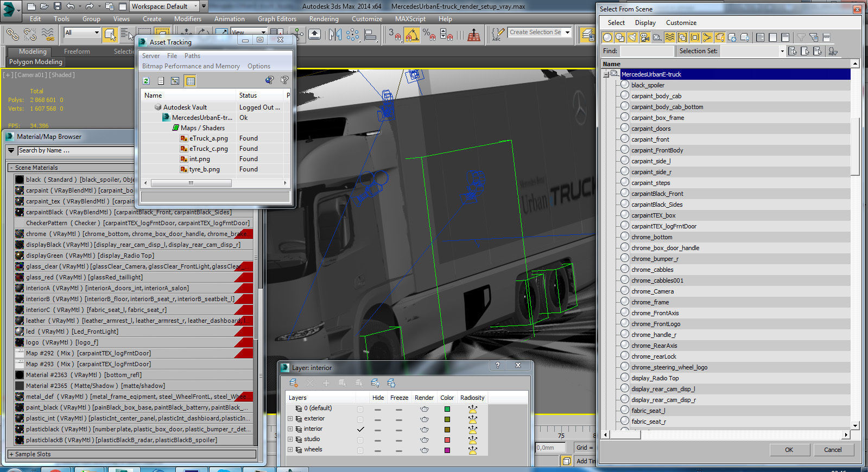Screen dimensions: 868x472
Task: Click Tree View icon in Asset Tracking
Action: (175, 81)
